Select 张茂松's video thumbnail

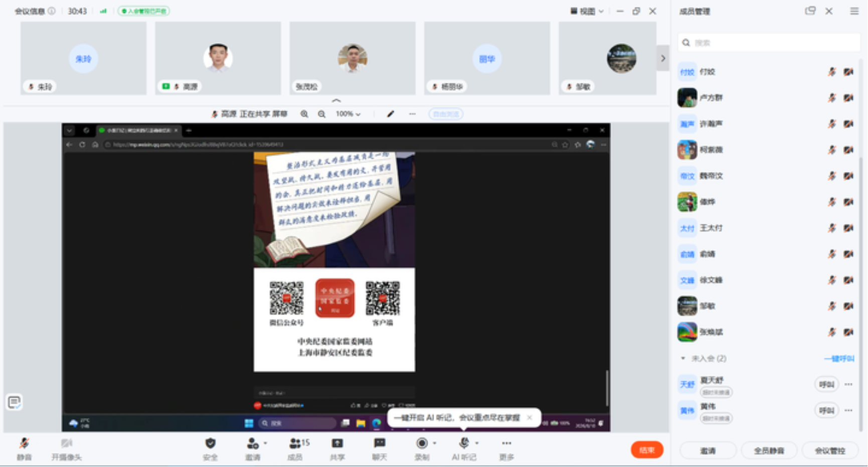coord(353,58)
